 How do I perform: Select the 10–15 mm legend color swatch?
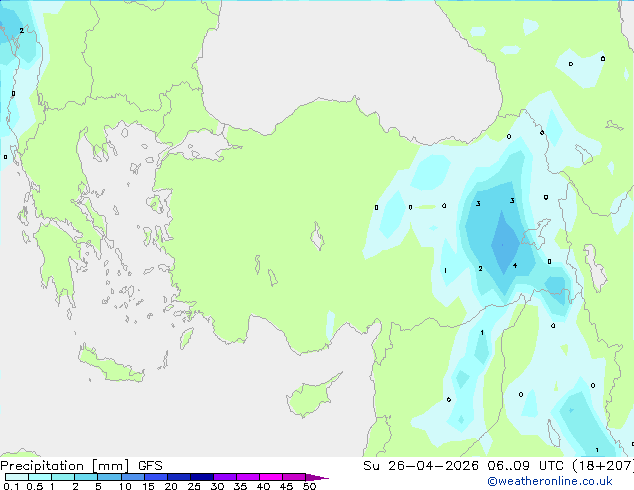pyautogui.click(x=133, y=477)
